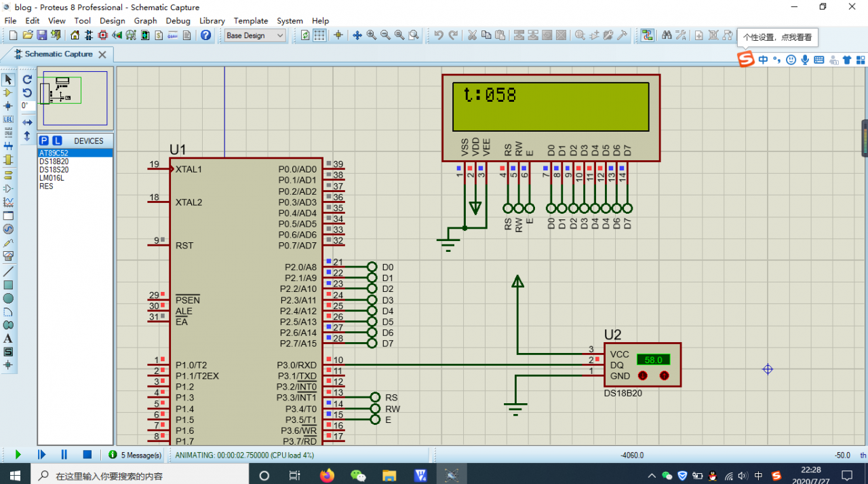Open the Library menu
868x484 pixels.
point(212,20)
